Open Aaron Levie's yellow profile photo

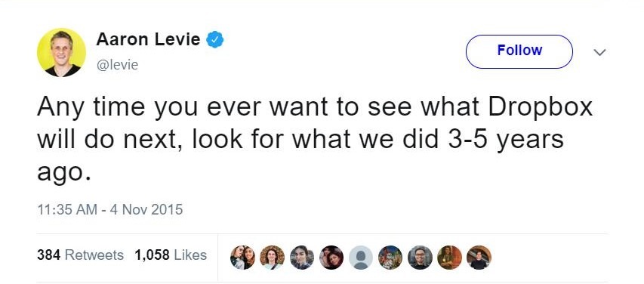[x=62, y=53]
